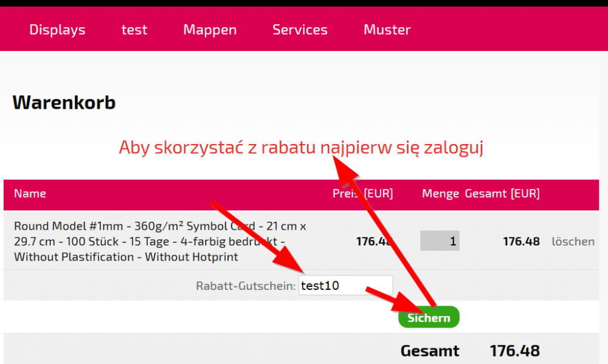Click the Warenkorb page heading
Image resolution: width=608 pixels, height=364 pixels.
tap(64, 102)
